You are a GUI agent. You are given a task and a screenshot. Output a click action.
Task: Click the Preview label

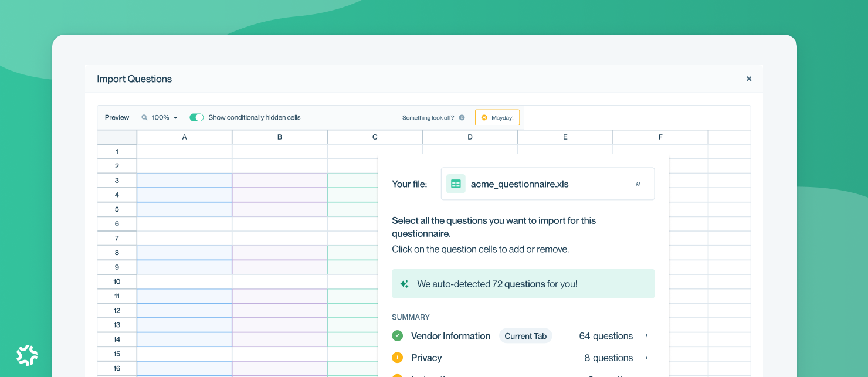pos(117,117)
